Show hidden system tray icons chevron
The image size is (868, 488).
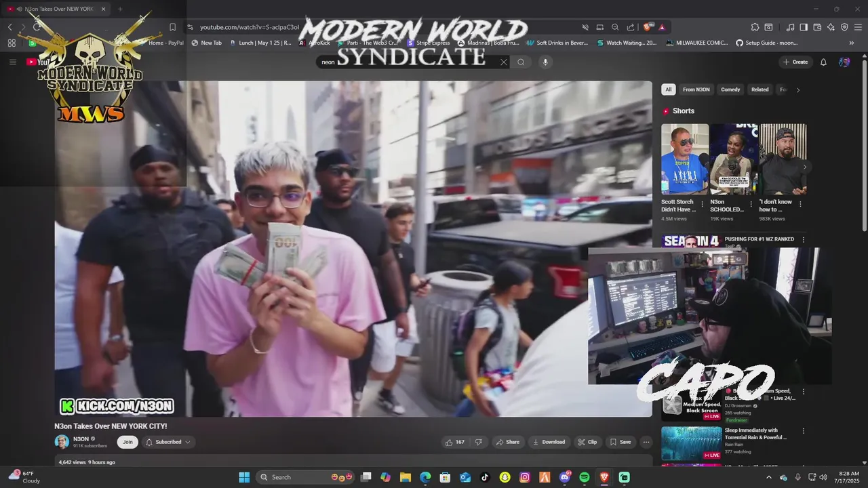point(768,477)
